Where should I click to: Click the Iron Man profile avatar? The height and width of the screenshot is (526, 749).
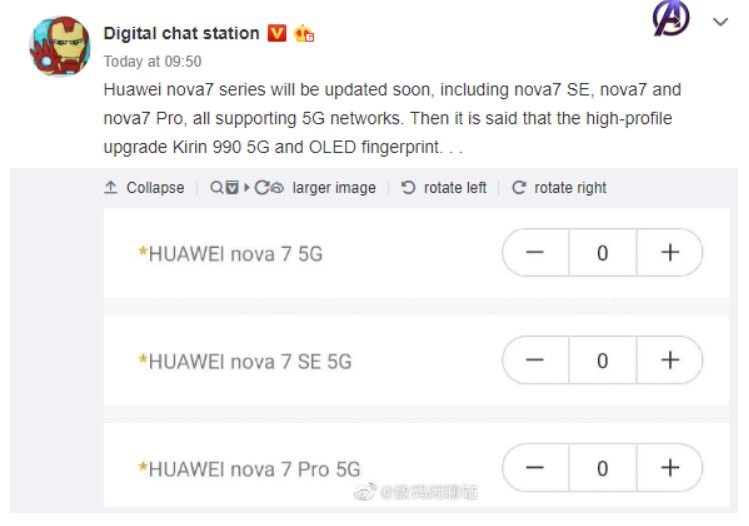click(x=59, y=45)
